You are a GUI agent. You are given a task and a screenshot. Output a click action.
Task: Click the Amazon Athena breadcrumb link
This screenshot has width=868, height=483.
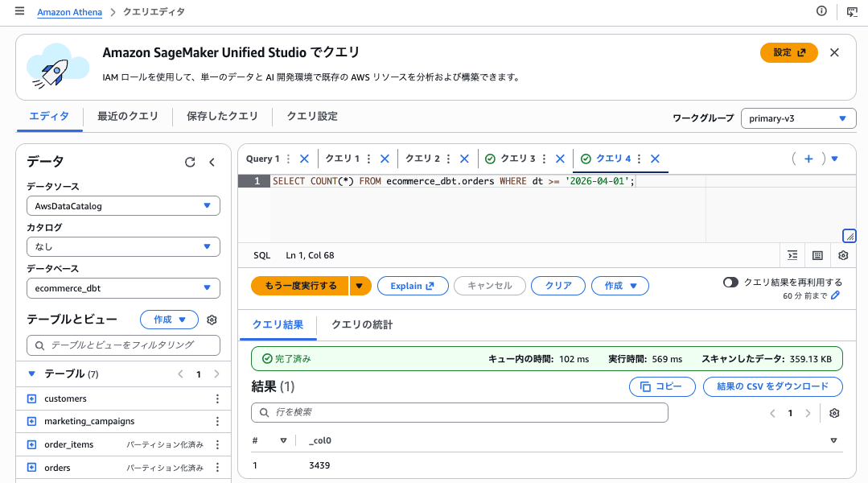pos(70,12)
